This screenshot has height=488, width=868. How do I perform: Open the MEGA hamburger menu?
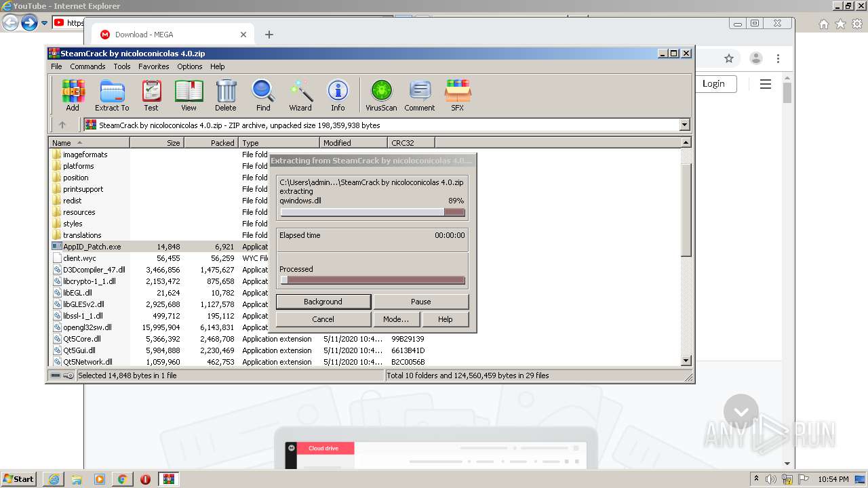pos(766,84)
